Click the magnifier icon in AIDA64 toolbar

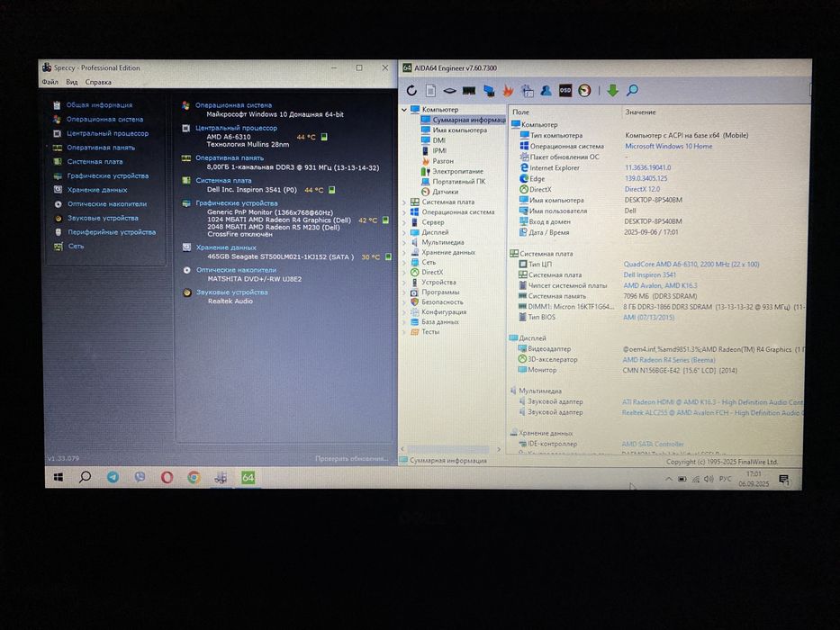click(632, 91)
